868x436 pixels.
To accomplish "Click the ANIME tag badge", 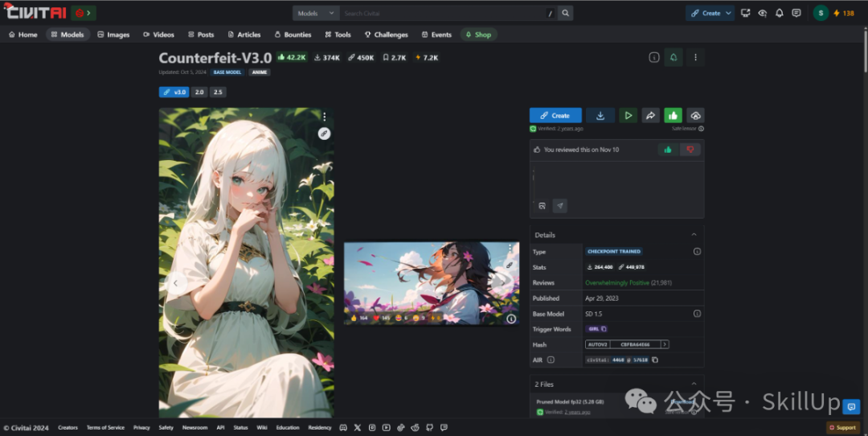I will tap(260, 72).
